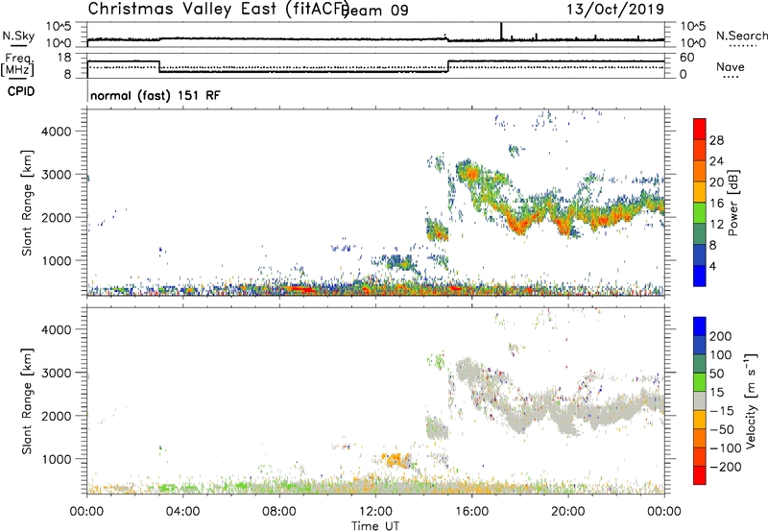Click the noise spike near 17:00 in the sky-noise panel

pos(501,31)
